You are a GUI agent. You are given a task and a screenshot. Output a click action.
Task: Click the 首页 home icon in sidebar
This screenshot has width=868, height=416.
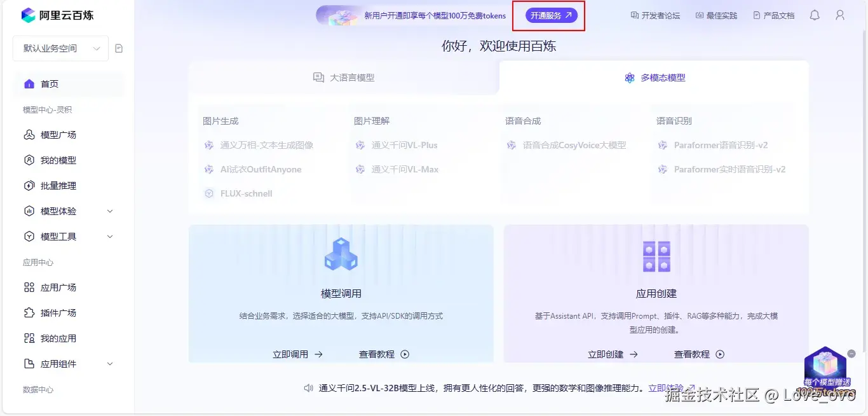pos(29,84)
